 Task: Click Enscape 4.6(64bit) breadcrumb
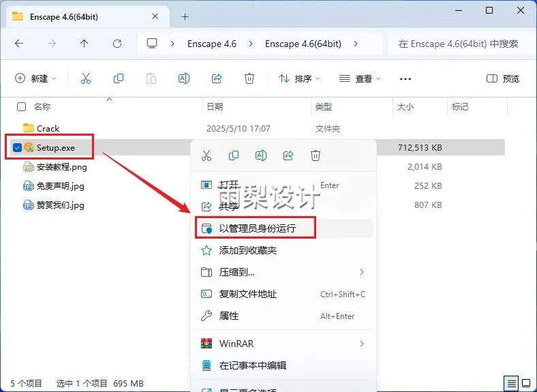point(303,44)
